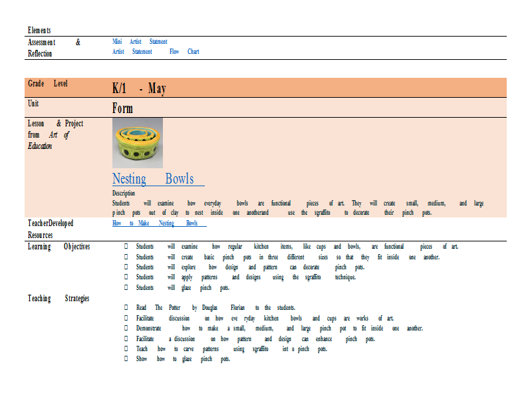Open the Mini Artist Statment link

pyautogui.click(x=140, y=41)
